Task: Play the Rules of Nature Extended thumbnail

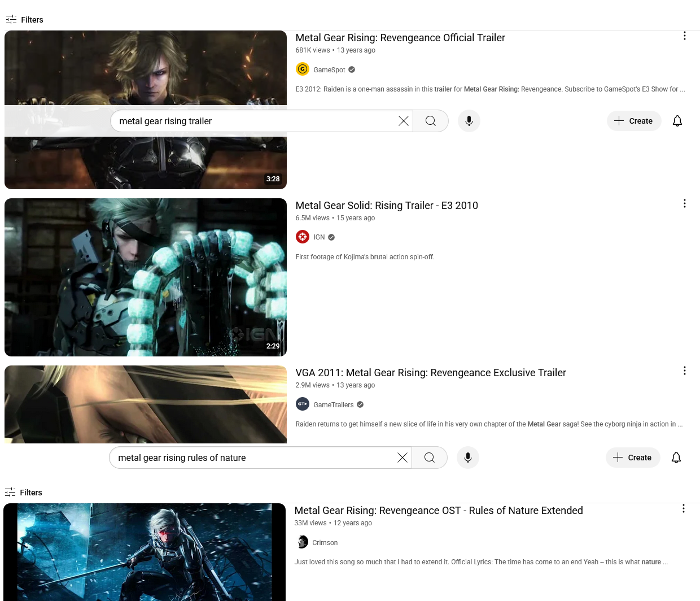Action: coord(145,552)
